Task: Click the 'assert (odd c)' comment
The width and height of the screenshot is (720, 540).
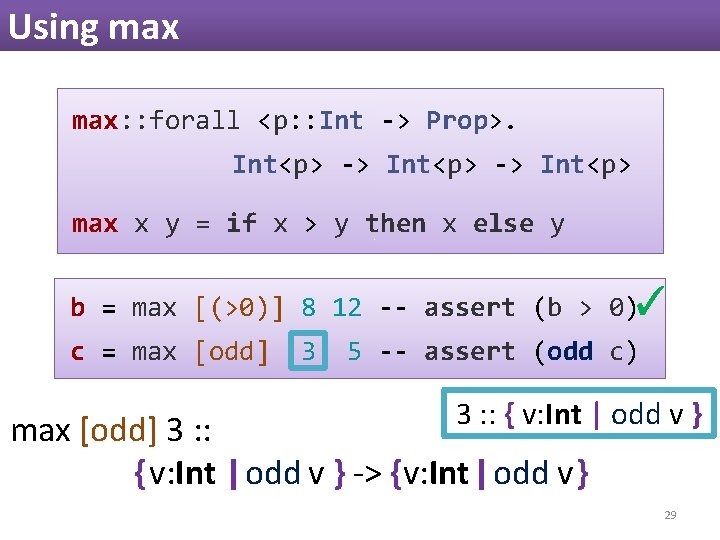Action: (x=530, y=352)
